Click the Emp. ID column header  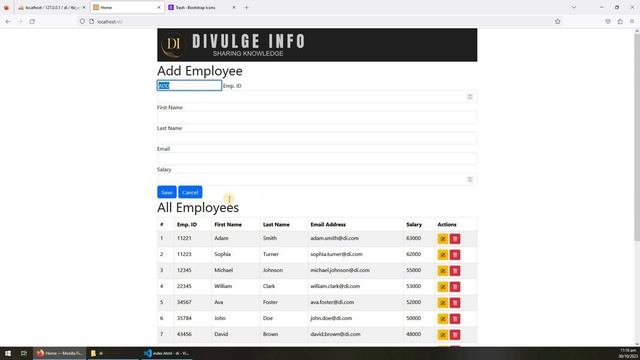[187, 224]
